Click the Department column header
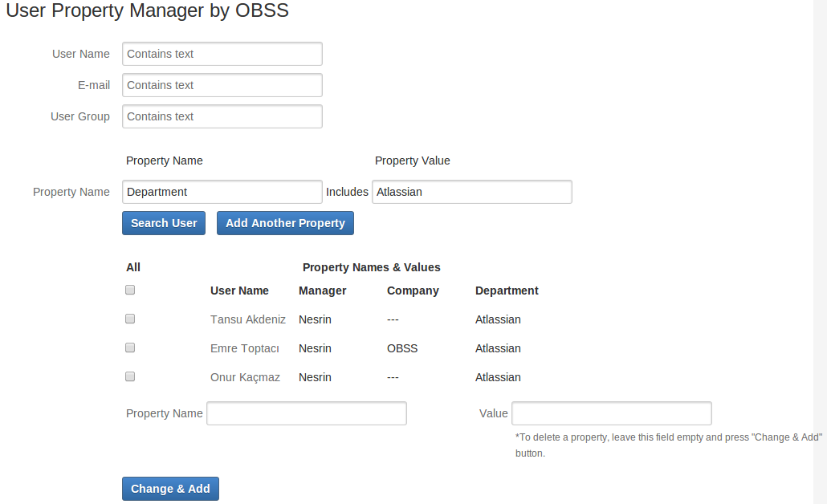The height and width of the screenshot is (504, 827). (x=507, y=291)
